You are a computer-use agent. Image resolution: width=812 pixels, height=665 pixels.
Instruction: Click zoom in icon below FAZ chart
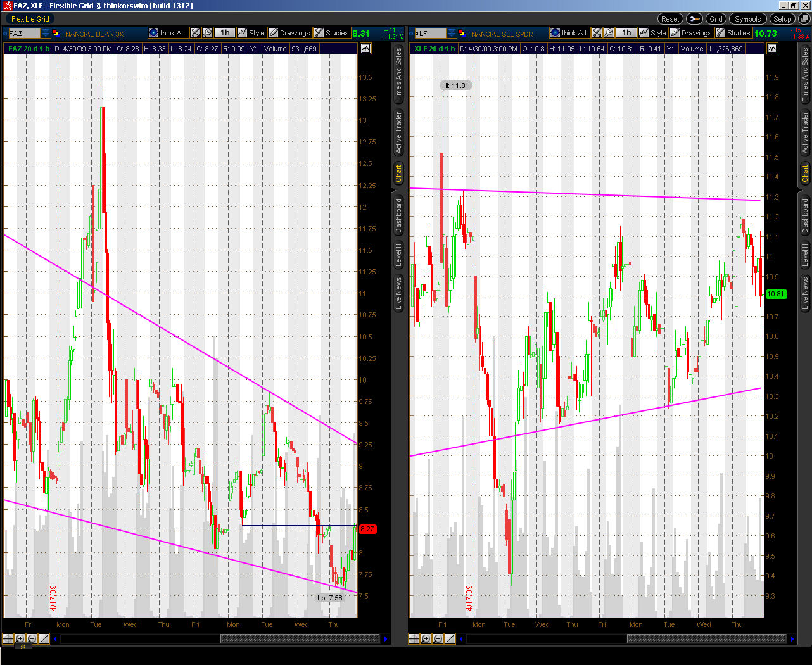[x=20, y=638]
